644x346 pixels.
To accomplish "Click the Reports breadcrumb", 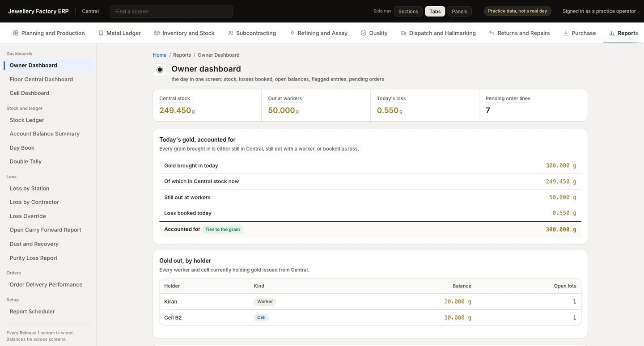I will coord(182,55).
